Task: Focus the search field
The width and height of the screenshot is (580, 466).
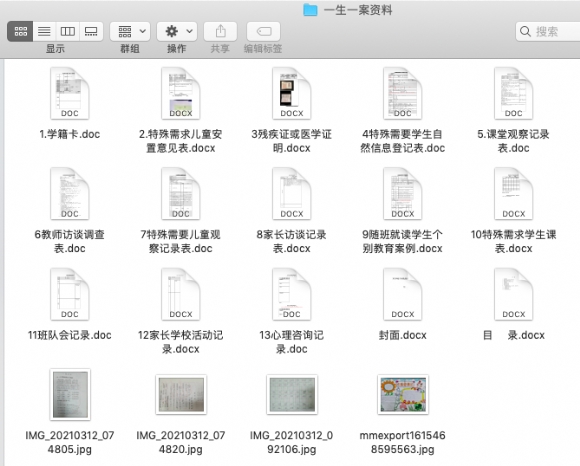Action: tap(549, 31)
